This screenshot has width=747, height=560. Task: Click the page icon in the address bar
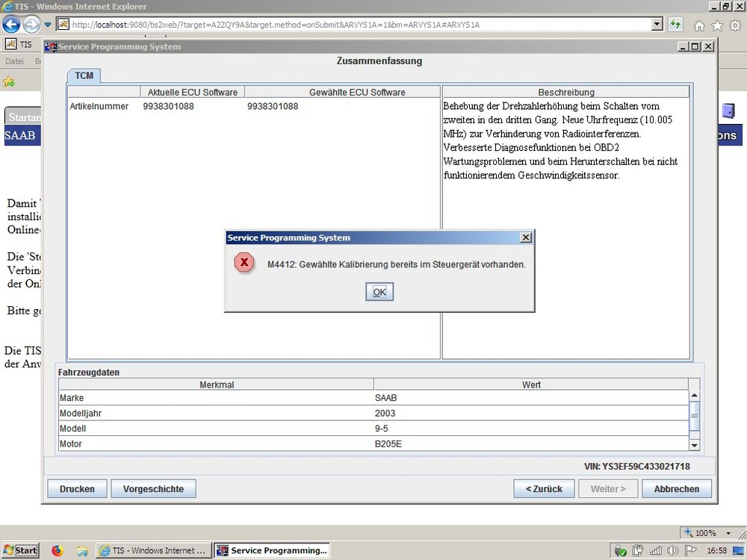[x=63, y=24]
